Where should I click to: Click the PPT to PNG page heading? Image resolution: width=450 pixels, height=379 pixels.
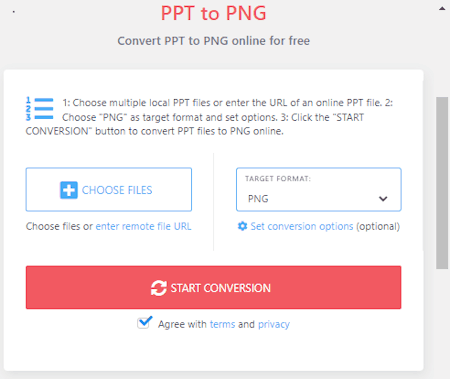[x=213, y=13]
